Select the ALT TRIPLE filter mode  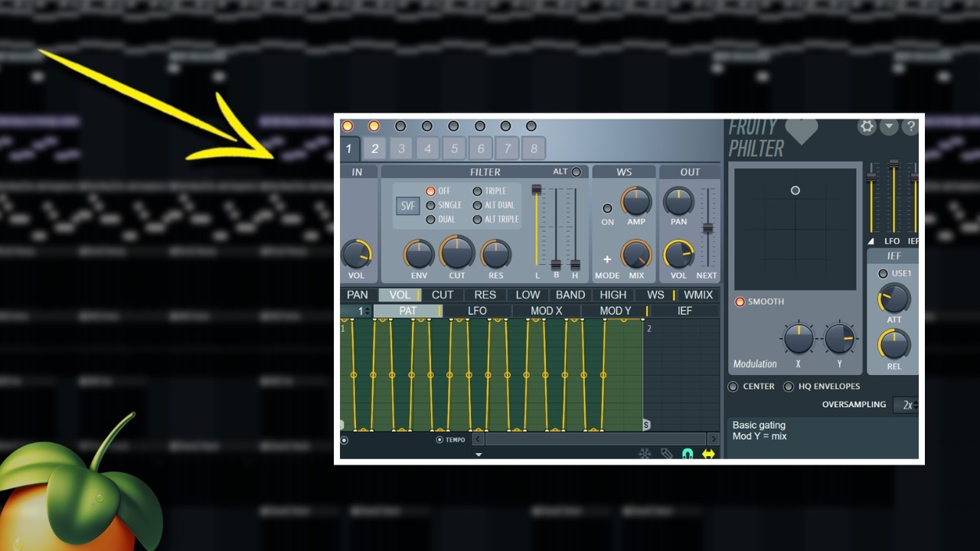tap(477, 220)
